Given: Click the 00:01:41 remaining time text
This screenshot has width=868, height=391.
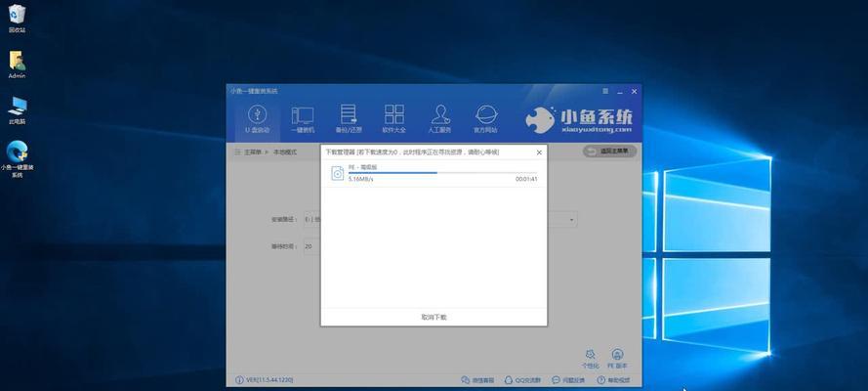Looking at the screenshot, I should coord(526,180).
